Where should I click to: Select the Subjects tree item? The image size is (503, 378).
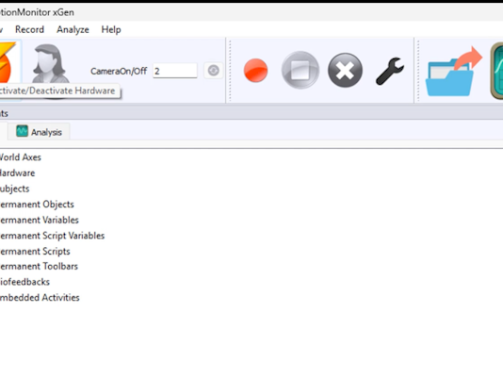(15, 189)
